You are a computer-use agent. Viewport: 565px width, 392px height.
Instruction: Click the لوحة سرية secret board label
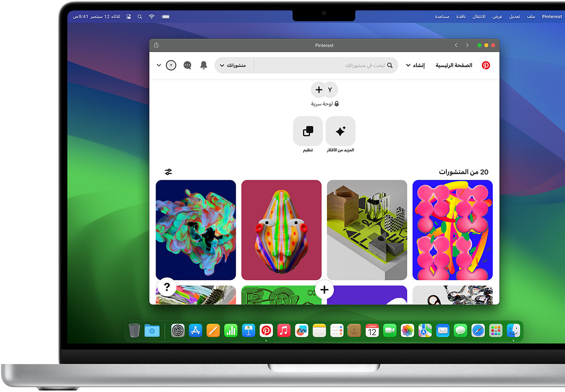[x=325, y=104]
